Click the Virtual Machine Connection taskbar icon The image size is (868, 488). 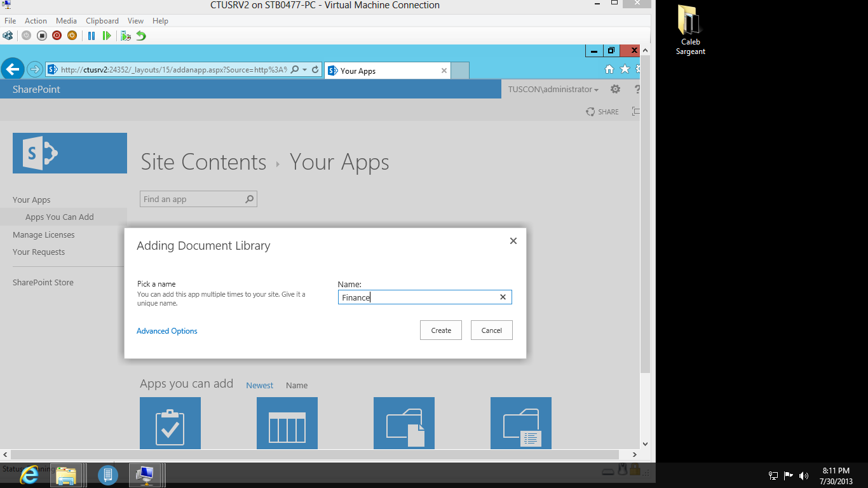(x=146, y=475)
